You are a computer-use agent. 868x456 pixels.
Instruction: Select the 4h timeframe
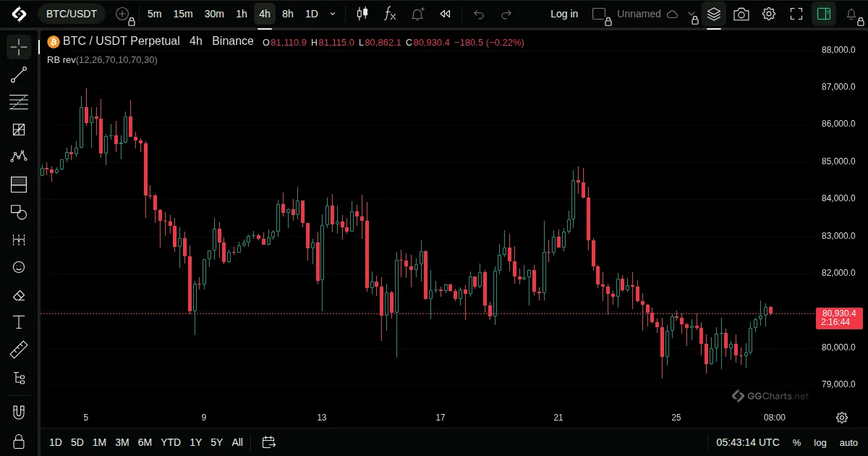coord(265,14)
